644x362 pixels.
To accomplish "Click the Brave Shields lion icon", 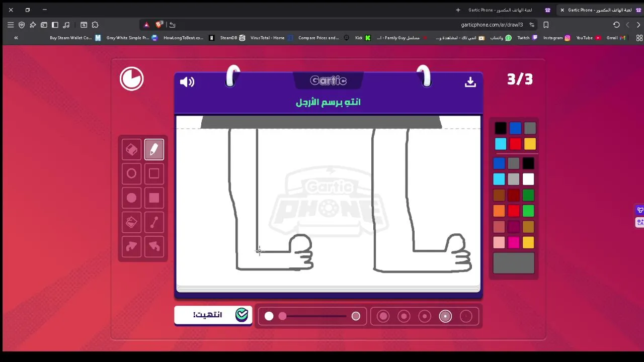I will pos(159,25).
